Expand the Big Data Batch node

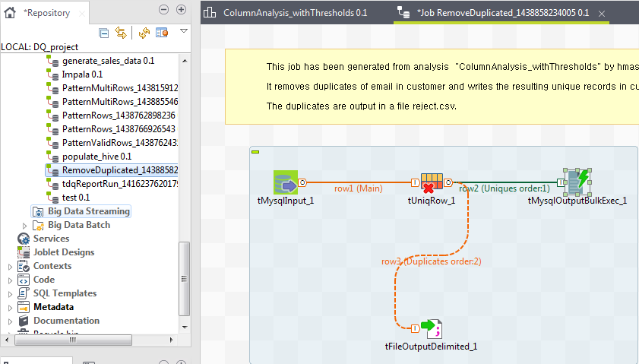click(x=24, y=226)
